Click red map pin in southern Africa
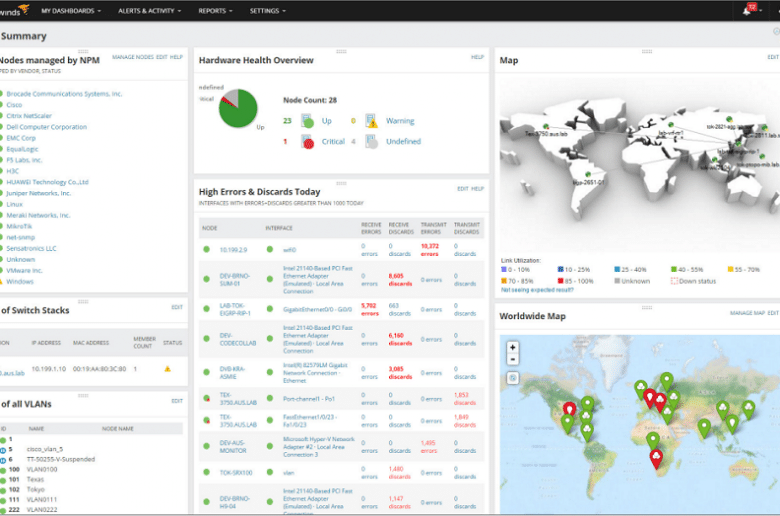This screenshot has width=780, height=516. tap(657, 459)
